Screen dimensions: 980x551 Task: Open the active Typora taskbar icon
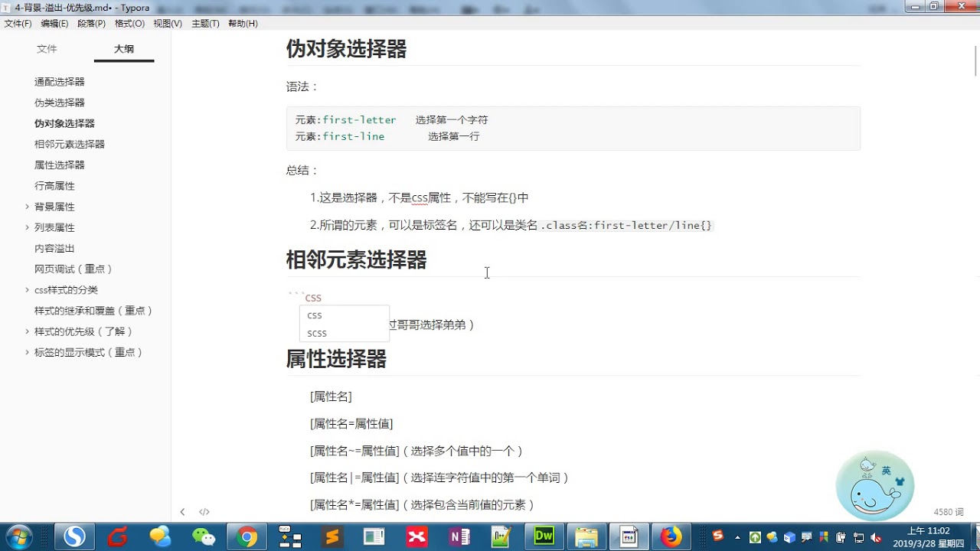click(x=629, y=536)
